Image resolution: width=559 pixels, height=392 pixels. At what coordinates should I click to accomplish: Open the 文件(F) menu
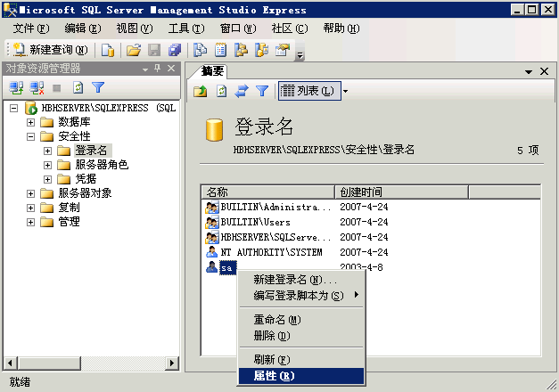pyautogui.click(x=31, y=29)
